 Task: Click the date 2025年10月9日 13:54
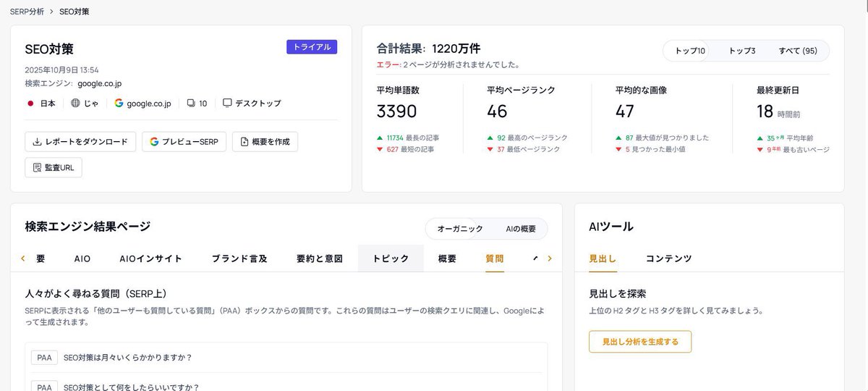61,70
